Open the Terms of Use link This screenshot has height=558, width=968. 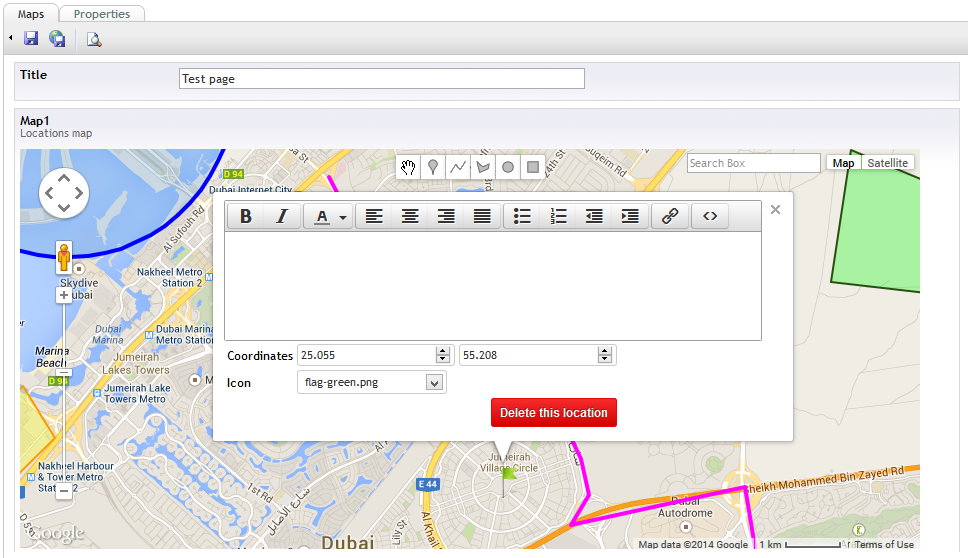884,544
